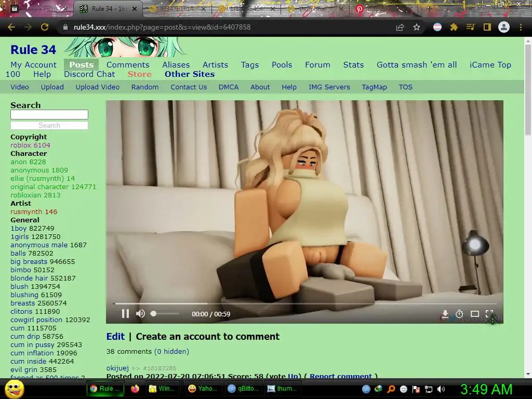Pause the video playback

125,314
